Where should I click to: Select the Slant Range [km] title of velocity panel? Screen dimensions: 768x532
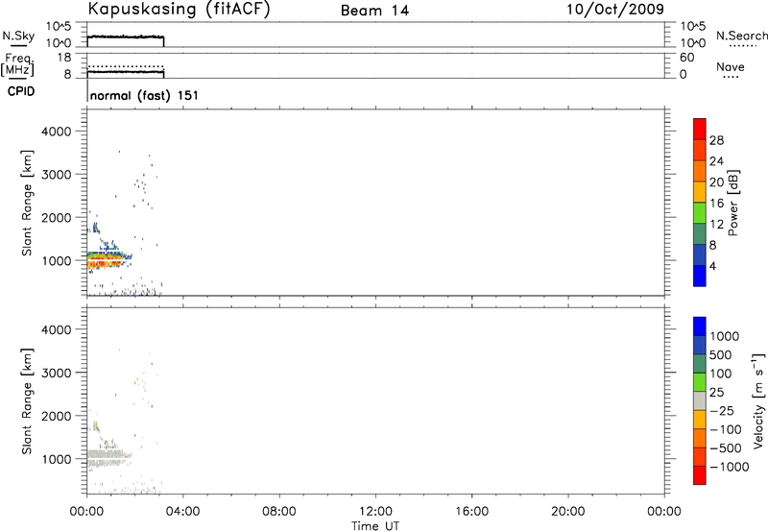pyautogui.click(x=27, y=401)
